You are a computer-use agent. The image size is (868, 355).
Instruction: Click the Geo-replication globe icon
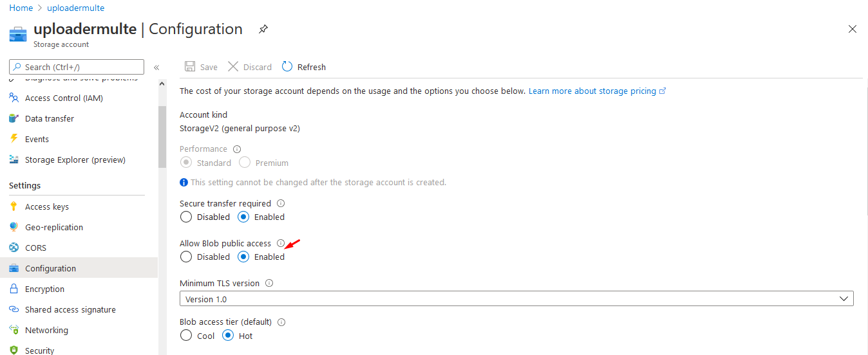(14, 227)
